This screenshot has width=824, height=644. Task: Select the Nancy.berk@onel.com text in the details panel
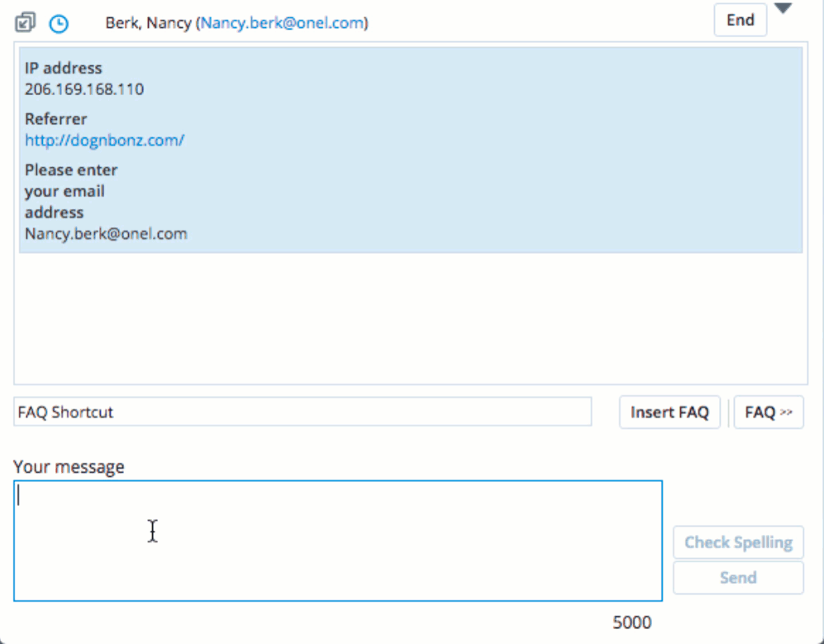106,234
